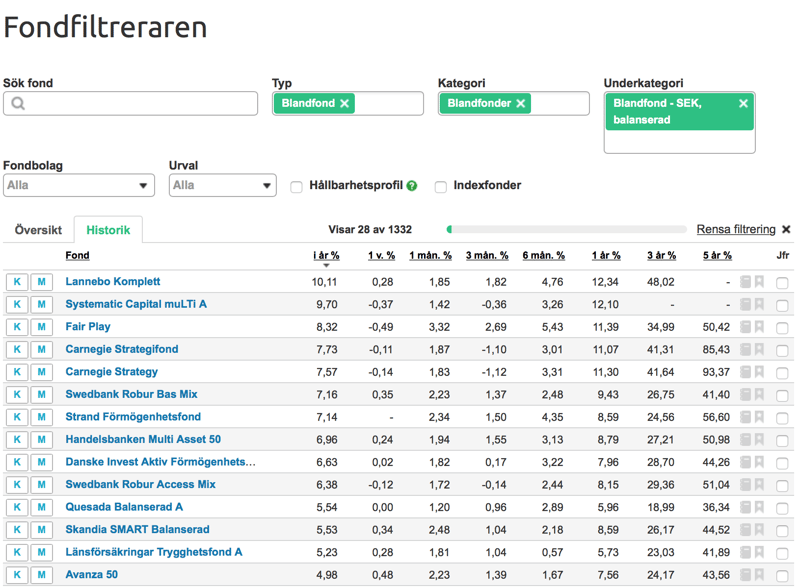The height and width of the screenshot is (588, 800).
Task: Sort by the 1 v. % column
Action: click(382, 255)
